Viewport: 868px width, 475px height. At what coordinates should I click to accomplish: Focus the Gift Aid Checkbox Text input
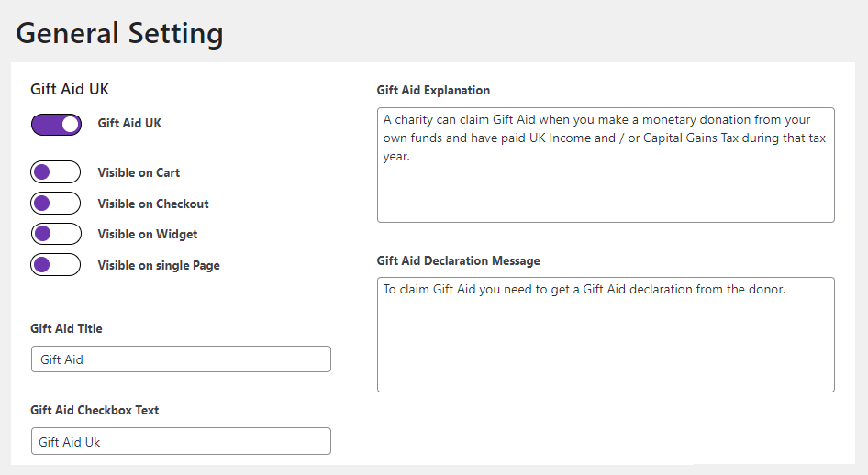coord(181,441)
